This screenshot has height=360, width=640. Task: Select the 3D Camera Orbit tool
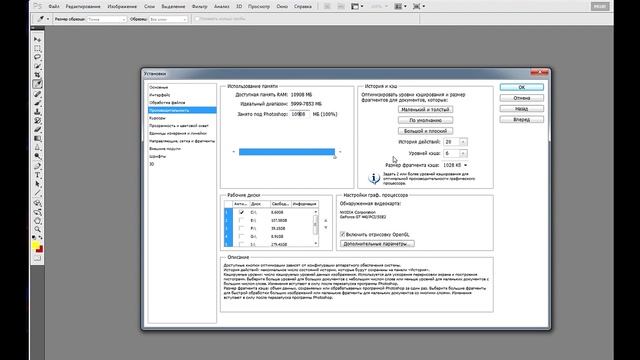coord(37,212)
